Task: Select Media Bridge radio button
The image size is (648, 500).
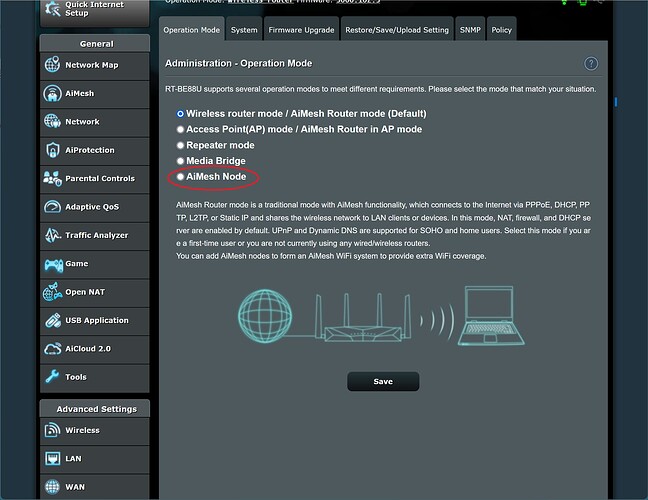Action: pos(180,161)
